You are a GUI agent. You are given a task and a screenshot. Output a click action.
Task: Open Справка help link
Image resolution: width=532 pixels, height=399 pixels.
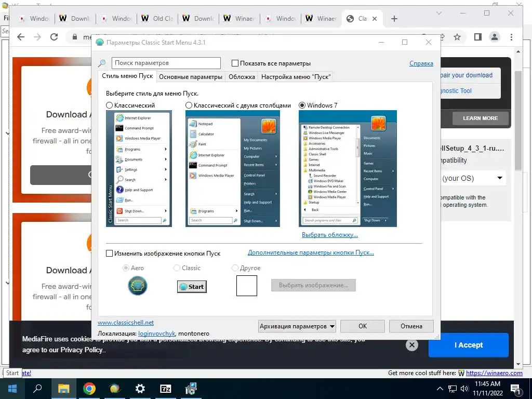pos(421,63)
